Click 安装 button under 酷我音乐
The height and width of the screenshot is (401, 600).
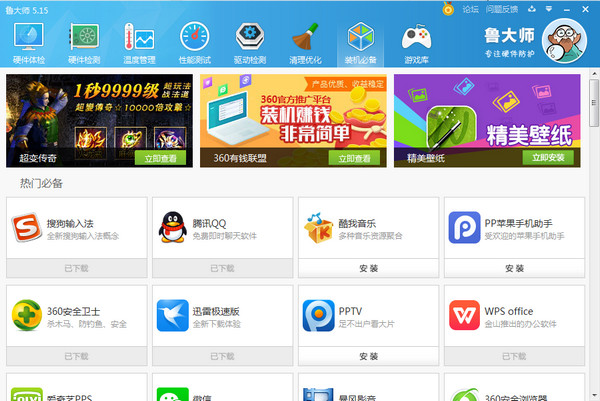coord(368,268)
